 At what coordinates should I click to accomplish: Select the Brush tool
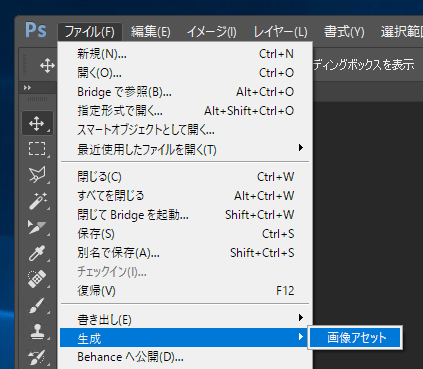[37, 305]
